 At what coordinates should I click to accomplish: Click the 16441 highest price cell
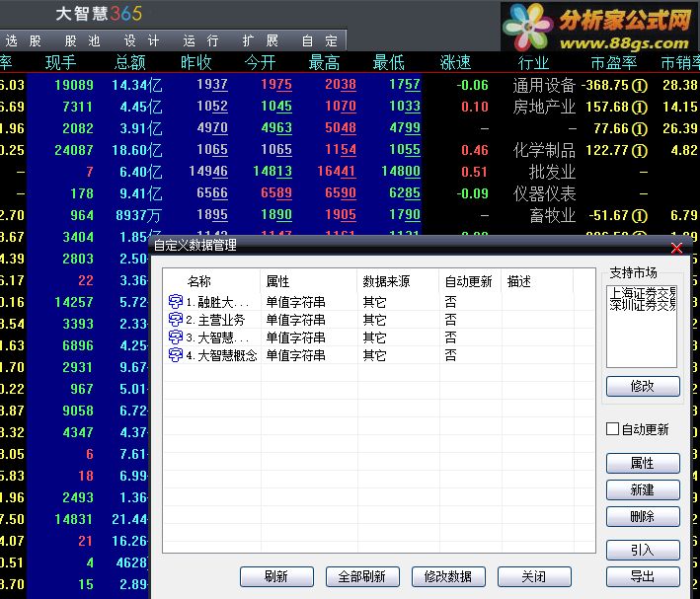337,172
